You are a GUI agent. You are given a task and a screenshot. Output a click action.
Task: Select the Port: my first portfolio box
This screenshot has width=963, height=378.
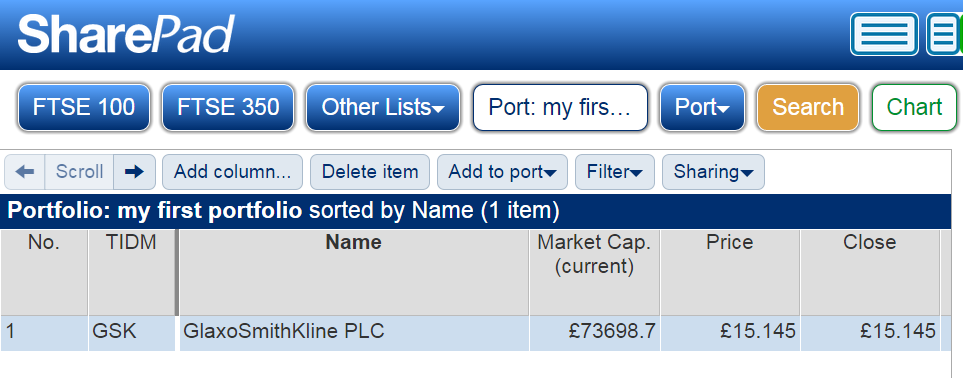coord(560,108)
